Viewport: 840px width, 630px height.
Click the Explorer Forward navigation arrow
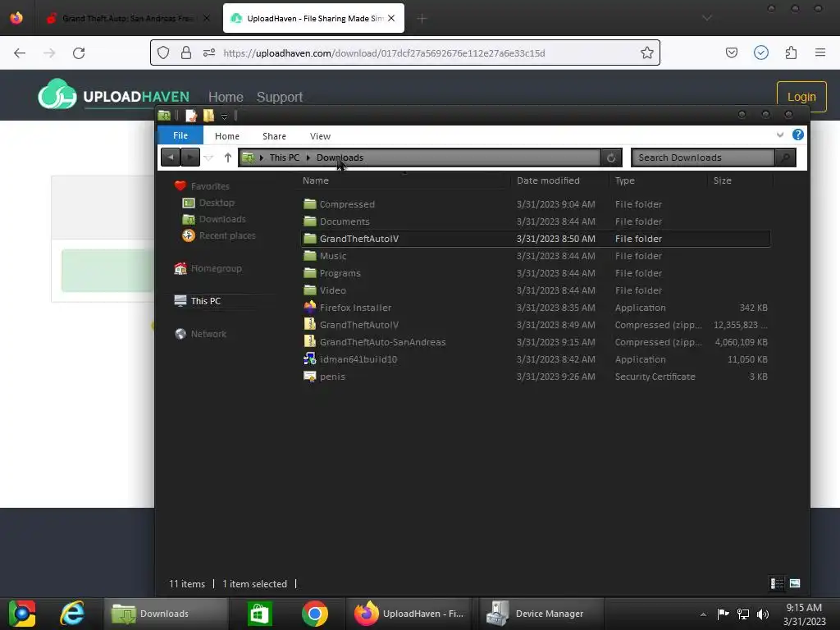point(190,157)
